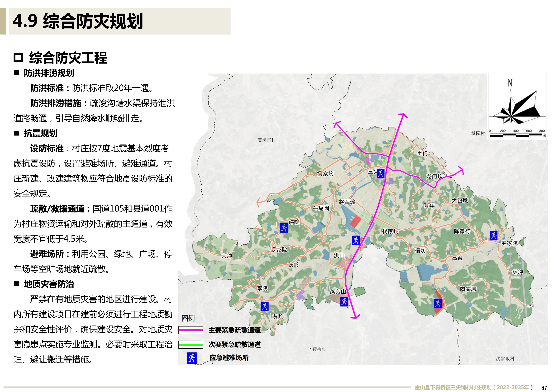
Task: Click the 下符桥村 label on the map
Action: 317,349
